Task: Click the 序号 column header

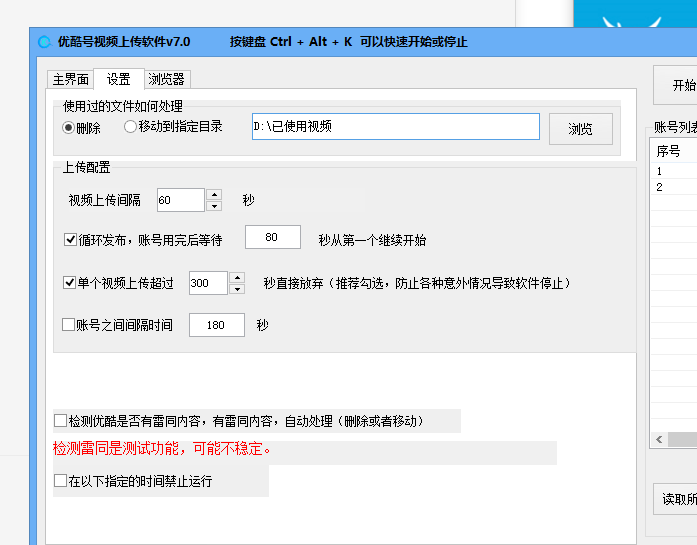Action: (674, 151)
